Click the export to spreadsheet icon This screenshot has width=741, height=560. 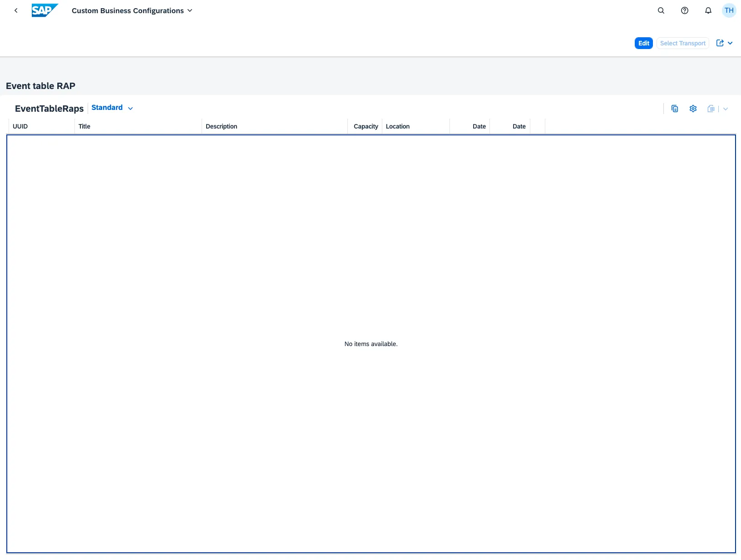[x=711, y=109]
